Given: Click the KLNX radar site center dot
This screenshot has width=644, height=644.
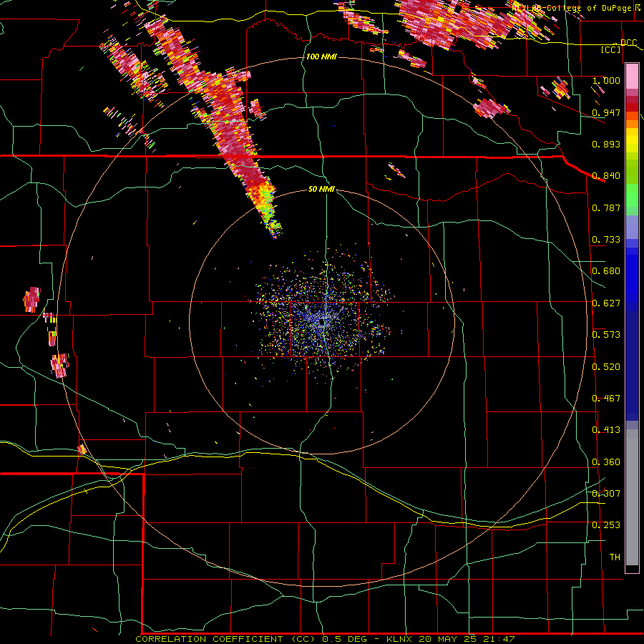Looking at the screenshot, I should click(322, 323).
